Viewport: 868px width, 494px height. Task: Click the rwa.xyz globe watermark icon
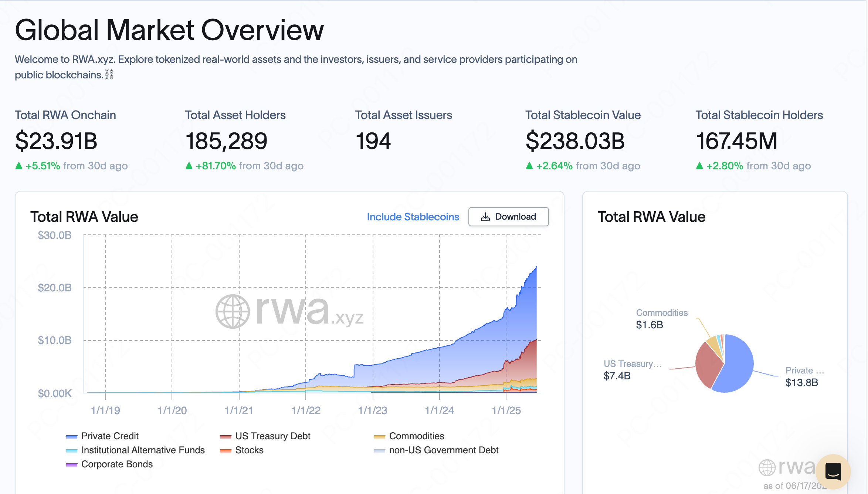233,311
